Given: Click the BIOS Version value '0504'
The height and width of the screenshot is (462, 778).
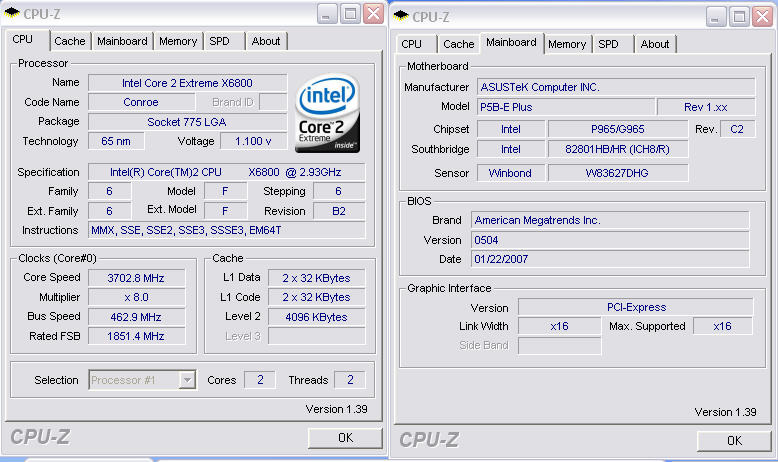Looking at the screenshot, I should pyautogui.click(x=610, y=240).
